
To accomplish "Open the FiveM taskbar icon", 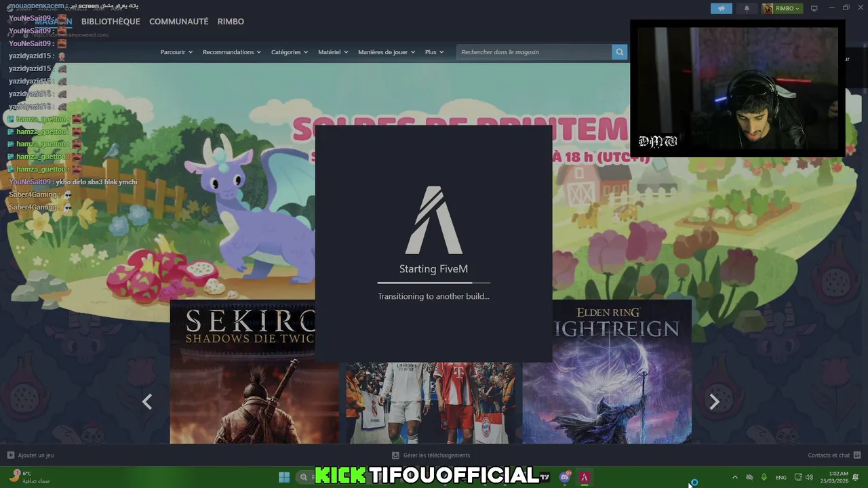I will pyautogui.click(x=584, y=477).
